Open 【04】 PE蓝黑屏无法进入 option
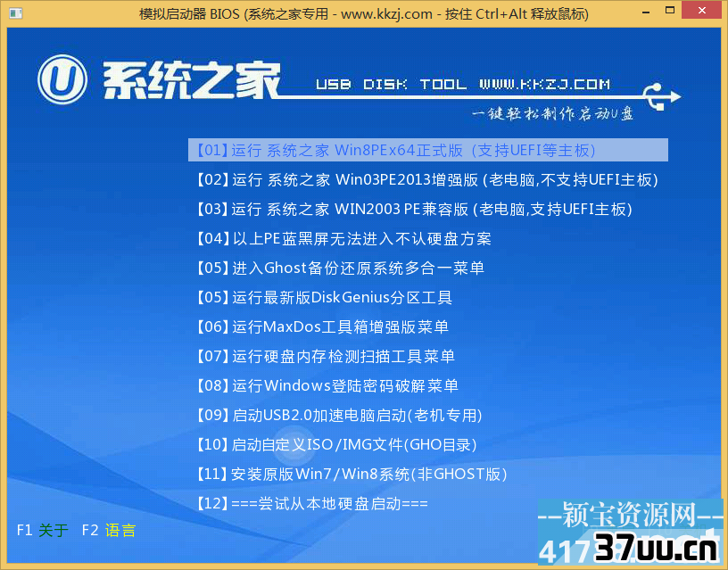 pos(343,238)
